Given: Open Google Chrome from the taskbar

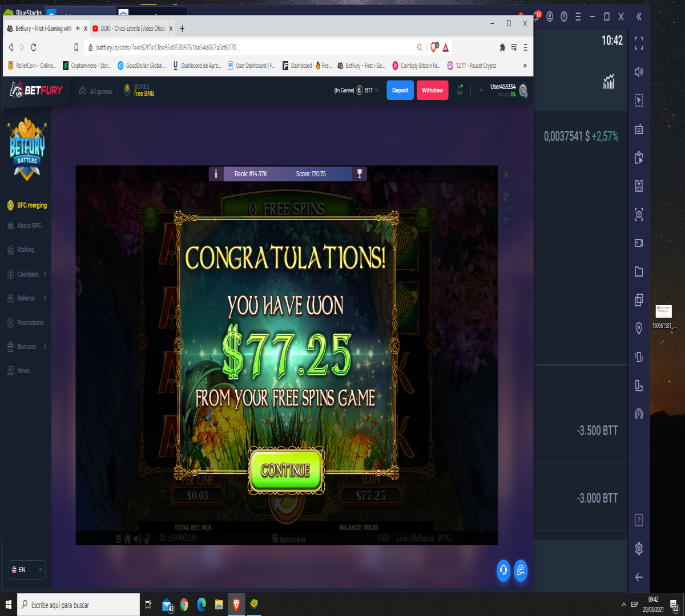Looking at the screenshot, I should tap(184, 605).
